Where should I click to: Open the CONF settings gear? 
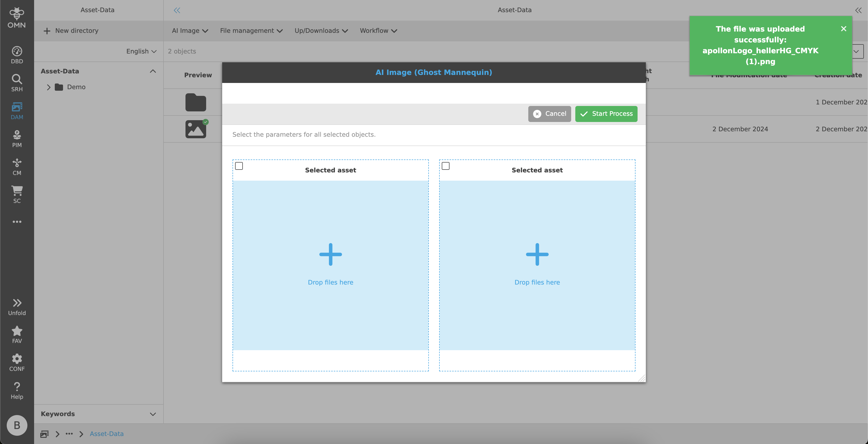(17, 362)
